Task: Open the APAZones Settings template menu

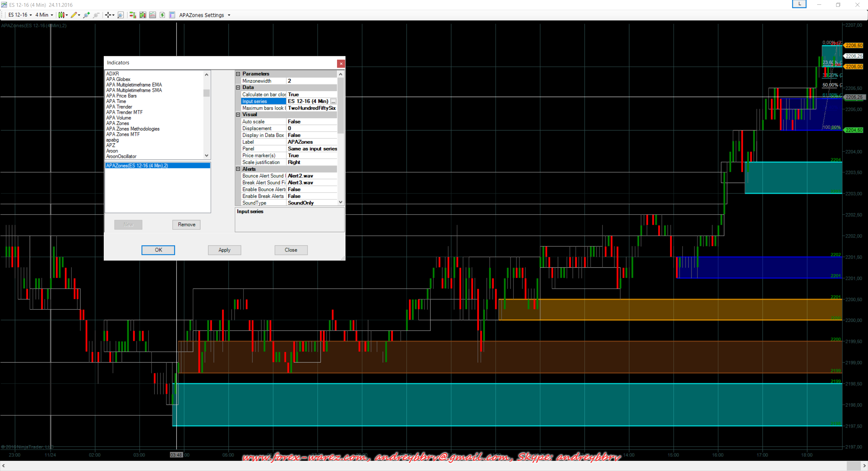Action: (x=204, y=15)
